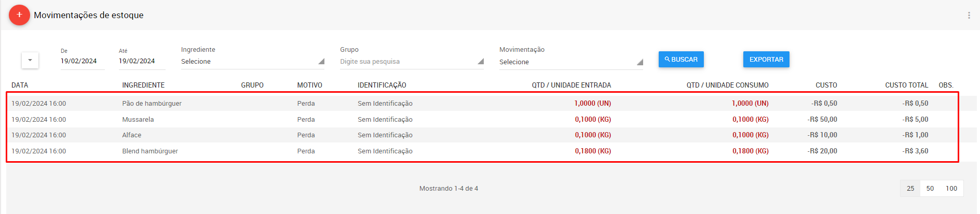
Task: Click the EXPORTAR button
Action: point(766,60)
